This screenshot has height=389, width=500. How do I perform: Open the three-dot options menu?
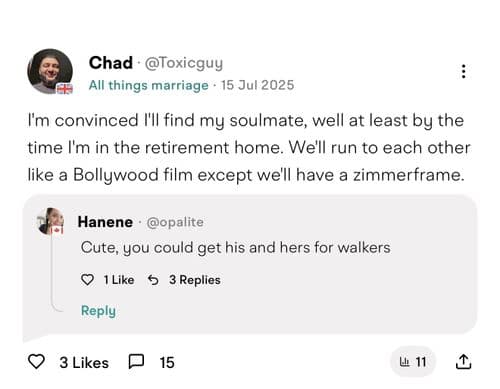[x=463, y=71]
